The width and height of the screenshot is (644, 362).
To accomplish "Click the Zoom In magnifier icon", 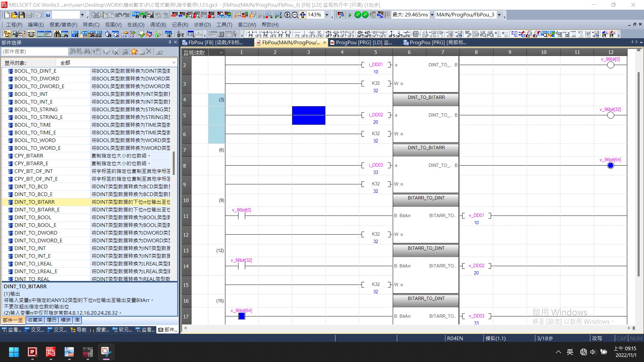I will click(x=287, y=15).
